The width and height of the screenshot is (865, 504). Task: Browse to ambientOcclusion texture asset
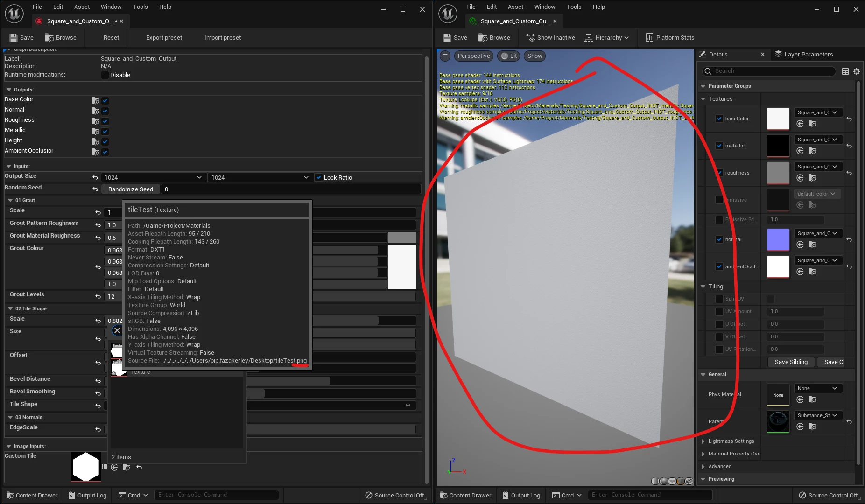(812, 272)
